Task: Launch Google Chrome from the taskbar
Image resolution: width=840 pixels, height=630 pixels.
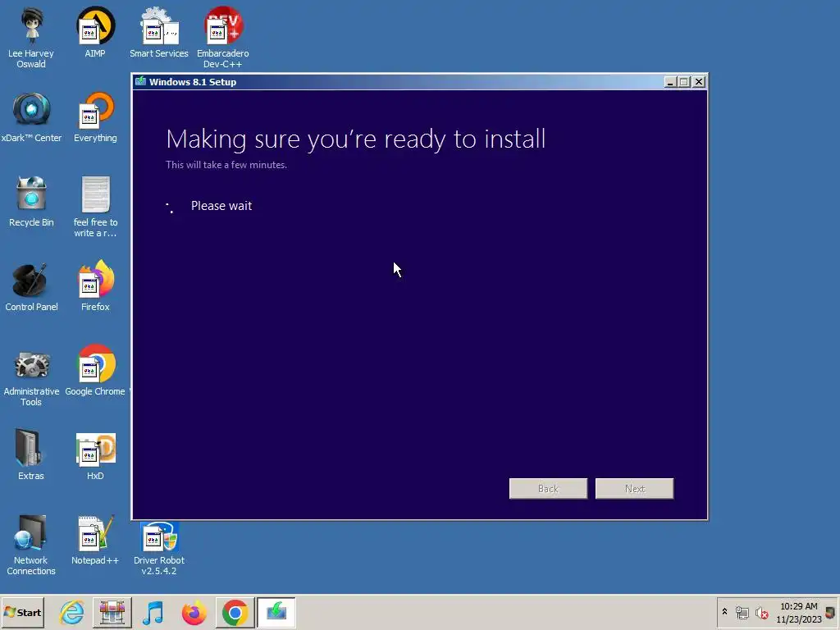Action: (235, 612)
